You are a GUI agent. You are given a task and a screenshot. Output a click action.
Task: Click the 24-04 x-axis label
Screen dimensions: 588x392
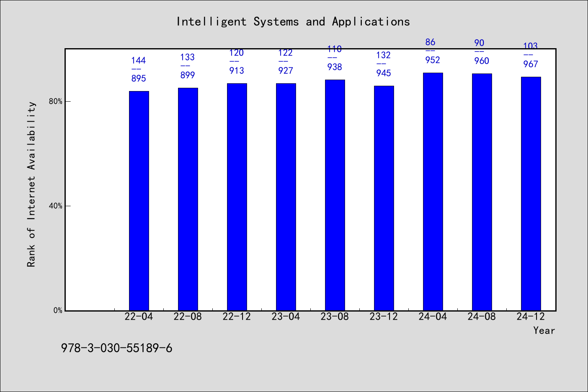click(433, 316)
